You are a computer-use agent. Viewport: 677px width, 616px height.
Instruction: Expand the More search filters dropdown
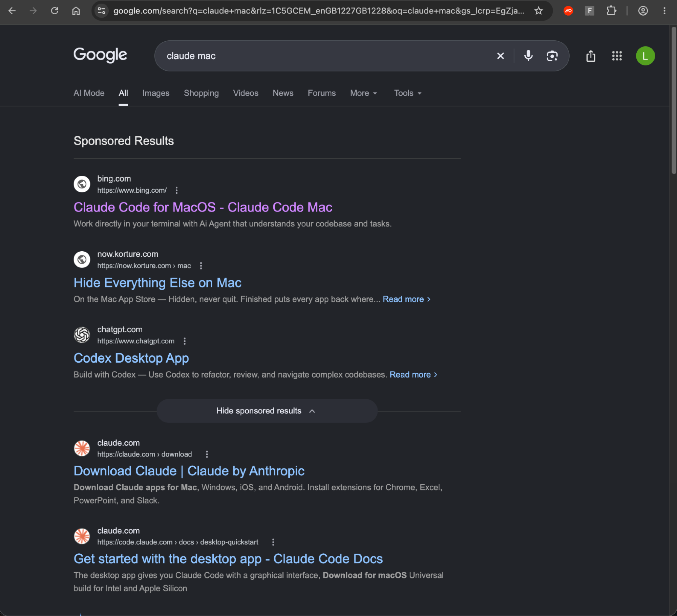point(363,93)
